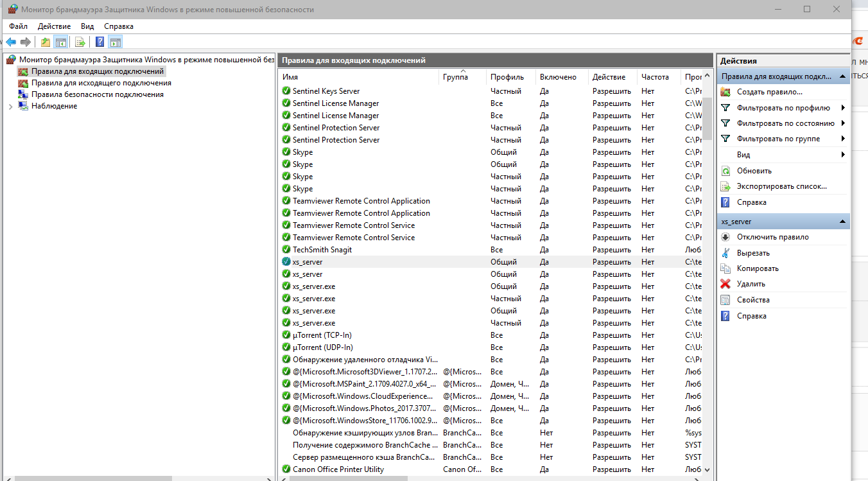Expand the Наблюдение tree node
Screen dimensions: 868x481
click(x=10, y=107)
